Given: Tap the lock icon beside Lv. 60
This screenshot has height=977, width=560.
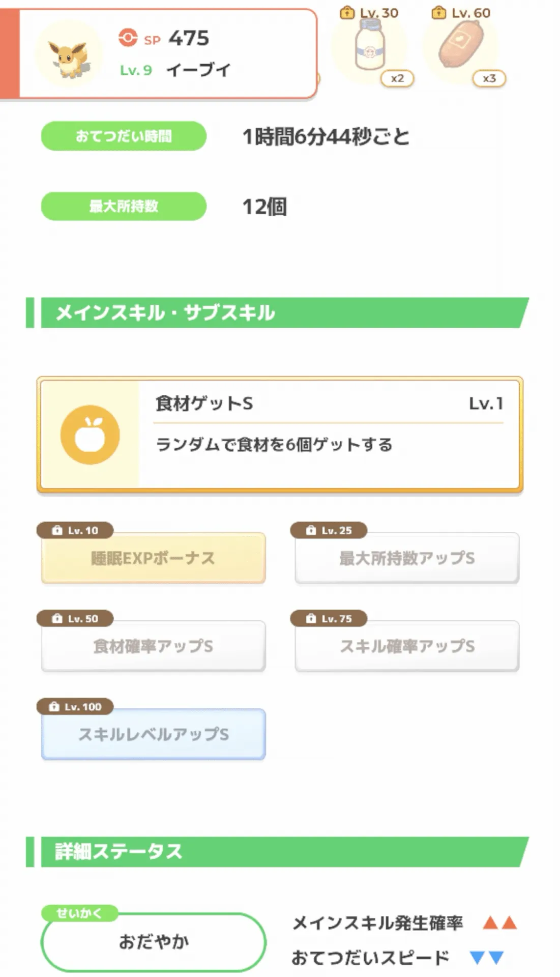Looking at the screenshot, I should pos(438,12).
